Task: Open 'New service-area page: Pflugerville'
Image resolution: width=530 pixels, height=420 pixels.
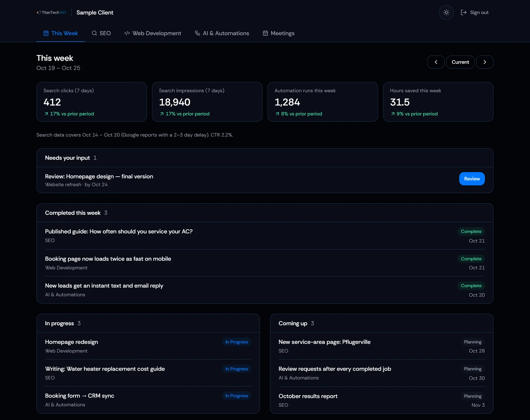Action: pos(325,342)
